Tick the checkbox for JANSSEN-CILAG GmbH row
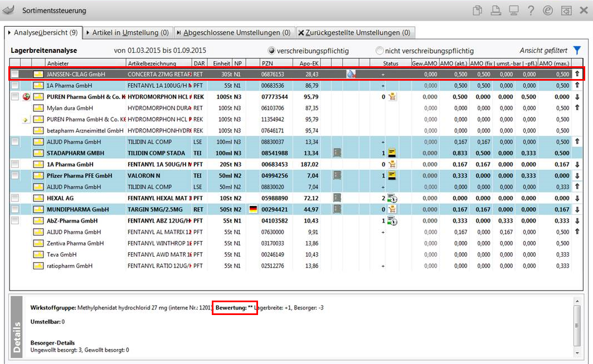The width and height of the screenshot is (593, 364). coord(14,74)
